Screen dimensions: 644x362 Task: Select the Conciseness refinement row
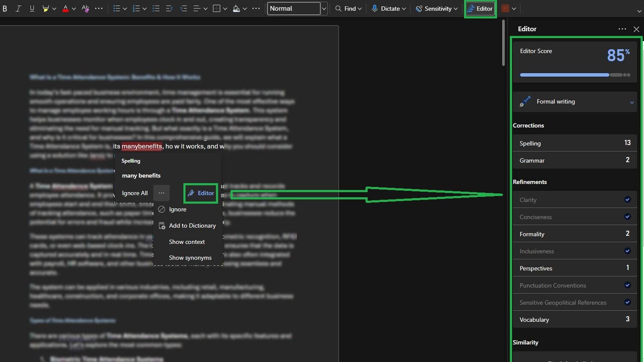coord(575,217)
